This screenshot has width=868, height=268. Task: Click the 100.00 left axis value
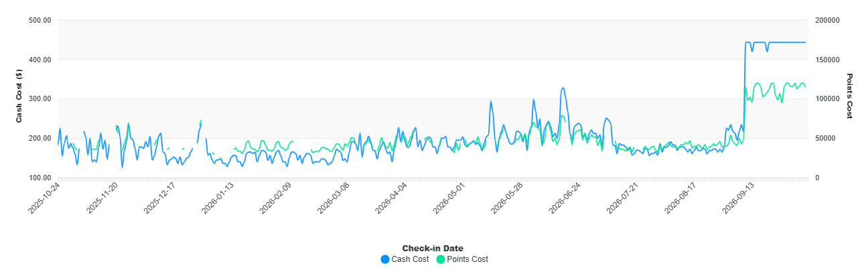tap(41, 178)
